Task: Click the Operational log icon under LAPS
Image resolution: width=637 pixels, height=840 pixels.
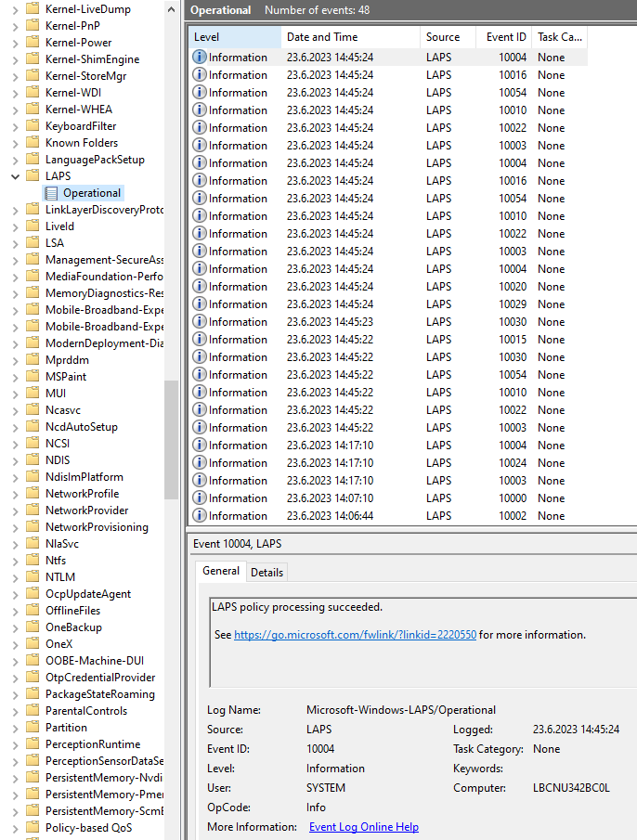Action: click(51, 193)
